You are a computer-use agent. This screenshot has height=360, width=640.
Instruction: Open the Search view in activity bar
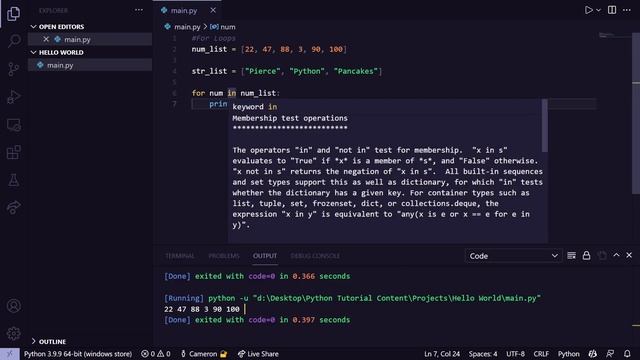click(x=13, y=41)
